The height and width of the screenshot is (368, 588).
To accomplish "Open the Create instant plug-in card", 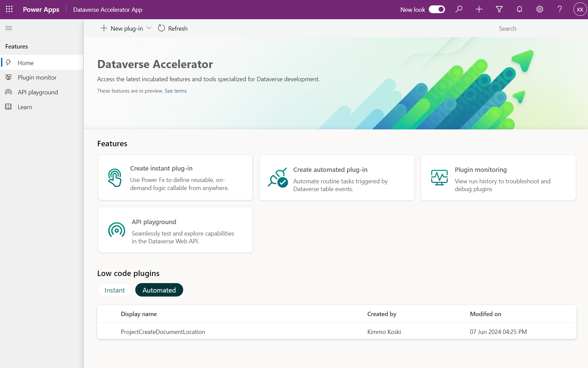I will (x=175, y=178).
